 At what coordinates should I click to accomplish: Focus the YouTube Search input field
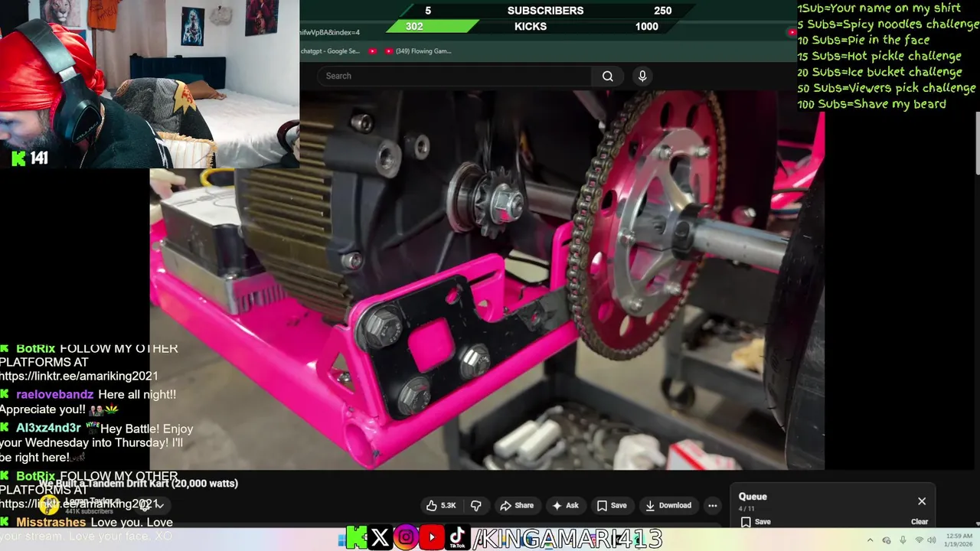tap(455, 76)
